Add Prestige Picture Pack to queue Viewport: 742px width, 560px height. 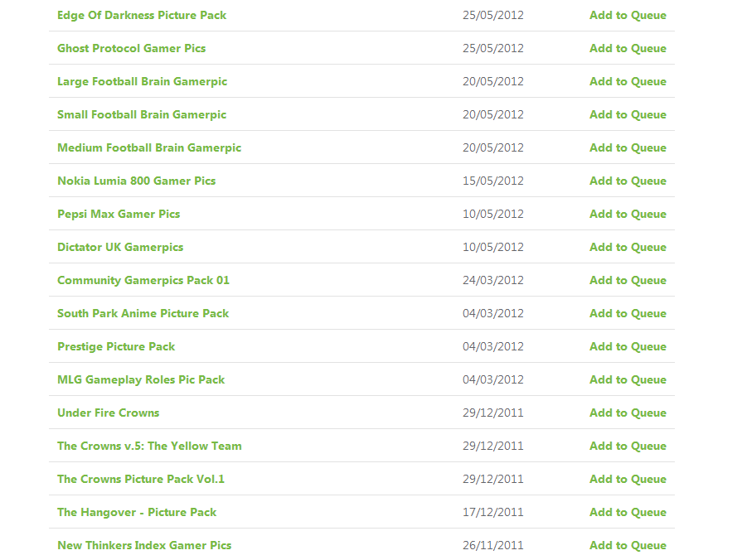(x=628, y=346)
